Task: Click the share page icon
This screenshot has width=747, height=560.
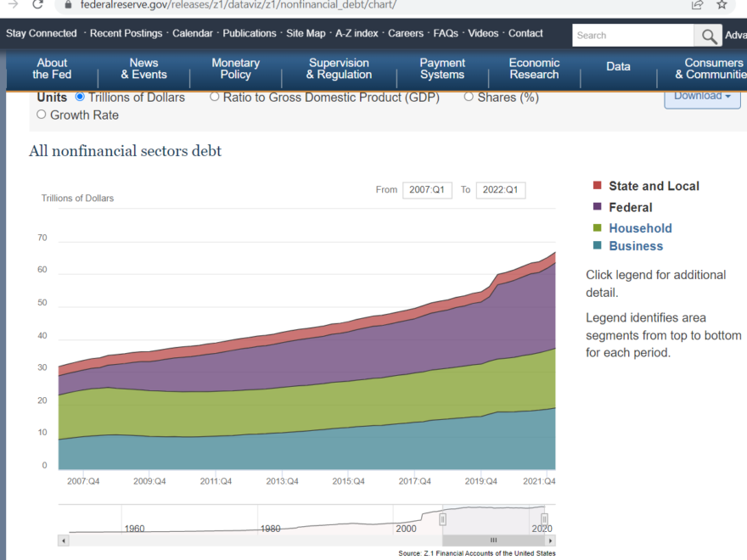Action: point(697,5)
